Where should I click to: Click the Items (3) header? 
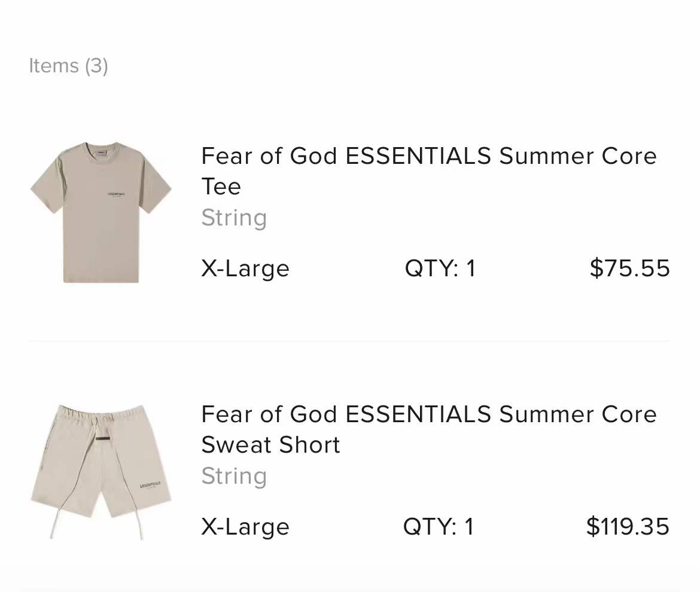68,66
